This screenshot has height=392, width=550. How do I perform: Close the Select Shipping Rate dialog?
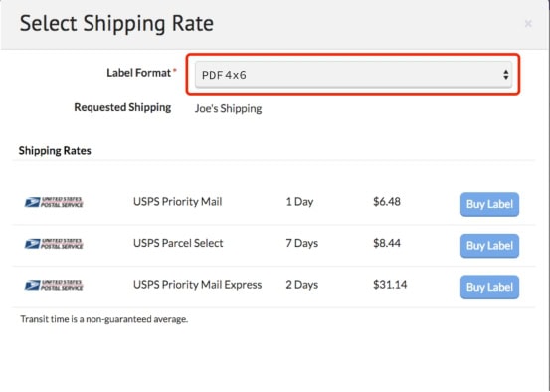pyautogui.click(x=528, y=24)
